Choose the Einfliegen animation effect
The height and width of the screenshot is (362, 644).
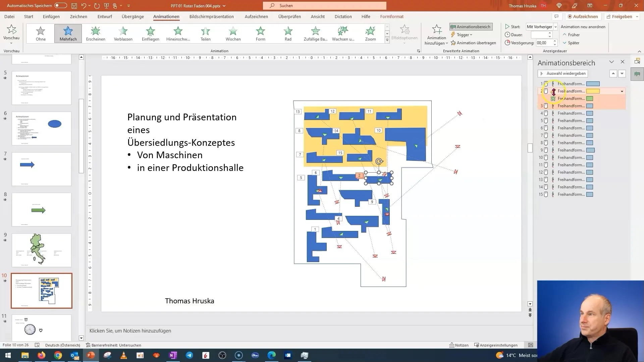(151, 34)
